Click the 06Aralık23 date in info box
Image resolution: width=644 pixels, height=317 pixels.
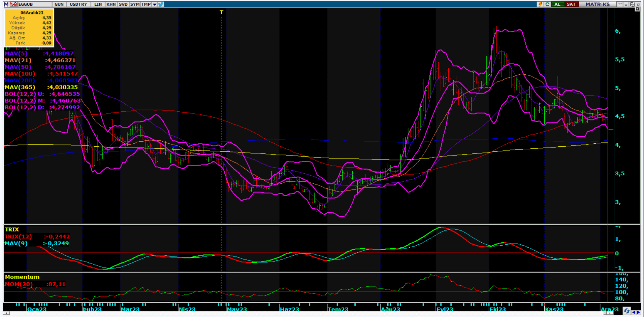pyautogui.click(x=32, y=12)
